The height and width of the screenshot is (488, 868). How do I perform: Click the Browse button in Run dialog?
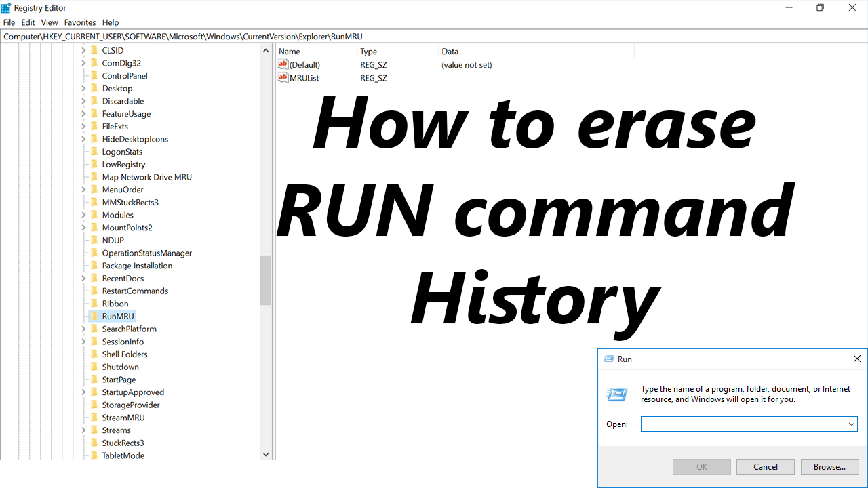(829, 466)
